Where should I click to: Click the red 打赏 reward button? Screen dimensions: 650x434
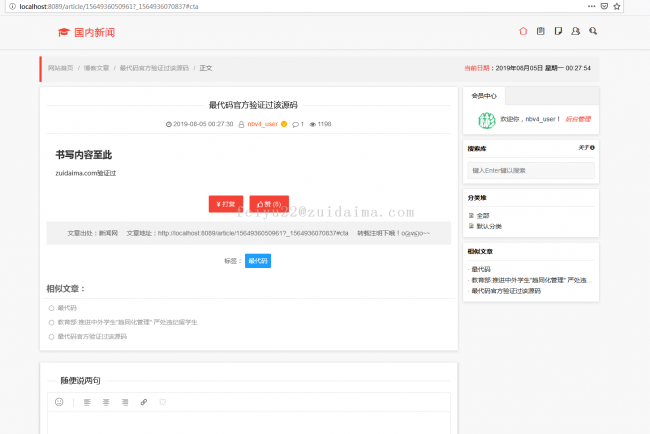(226, 204)
